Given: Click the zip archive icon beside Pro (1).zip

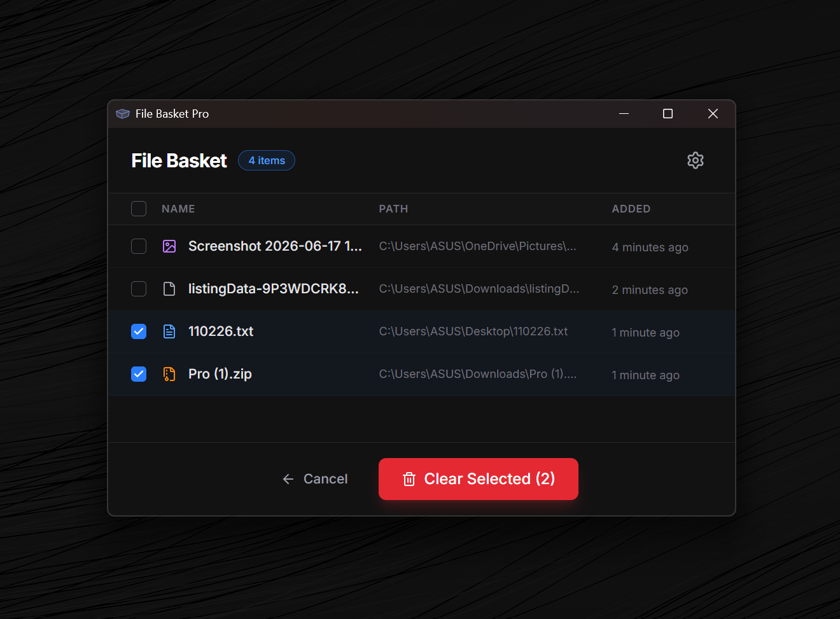Looking at the screenshot, I should (169, 374).
